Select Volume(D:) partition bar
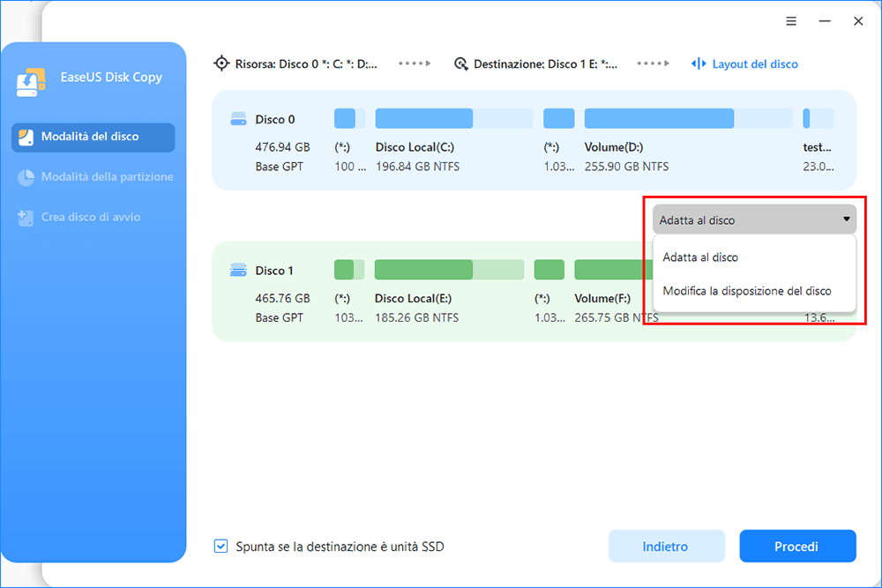Screen dimensions: 882x588 pos(688,119)
